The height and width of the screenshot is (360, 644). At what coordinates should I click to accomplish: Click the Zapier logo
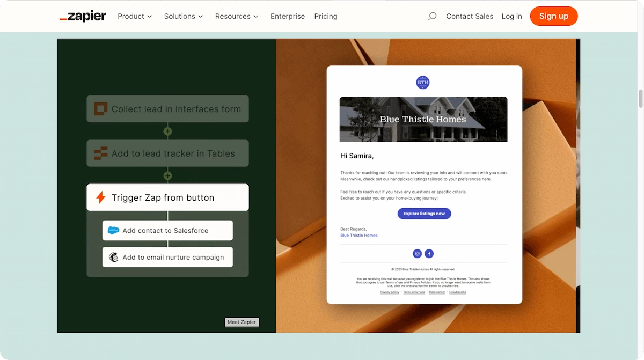[83, 16]
